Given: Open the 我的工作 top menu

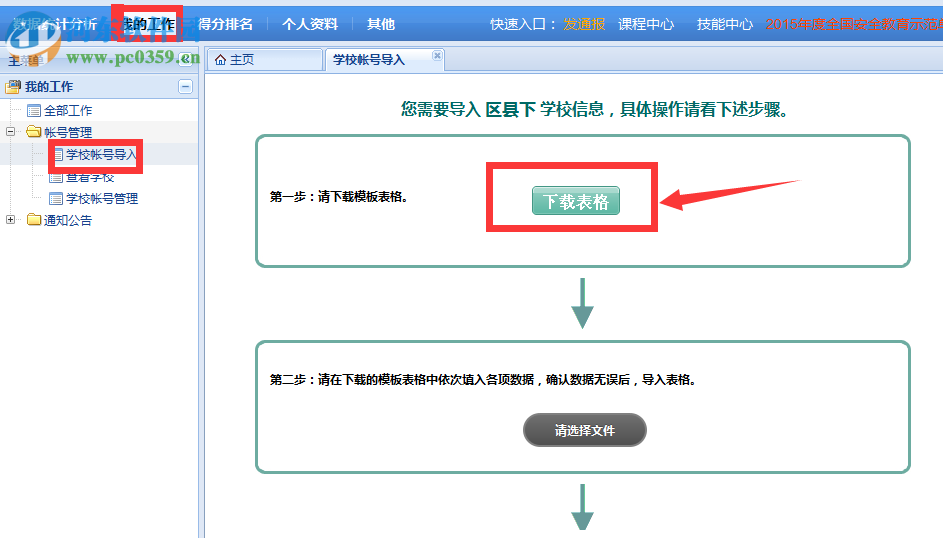Looking at the screenshot, I should 148,24.
